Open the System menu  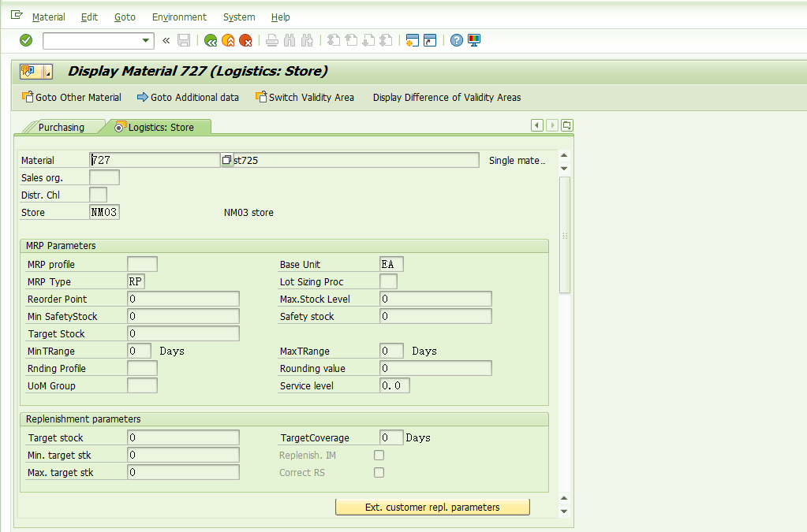pyautogui.click(x=239, y=17)
